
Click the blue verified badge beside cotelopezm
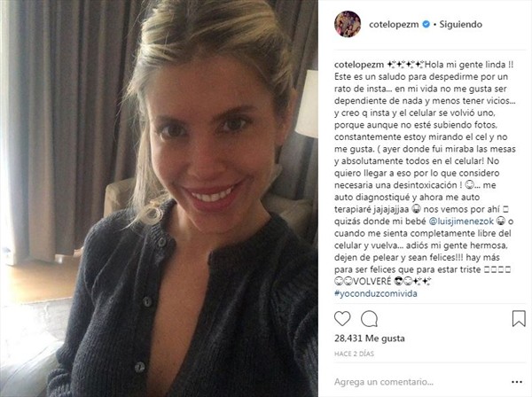point(426,25)
